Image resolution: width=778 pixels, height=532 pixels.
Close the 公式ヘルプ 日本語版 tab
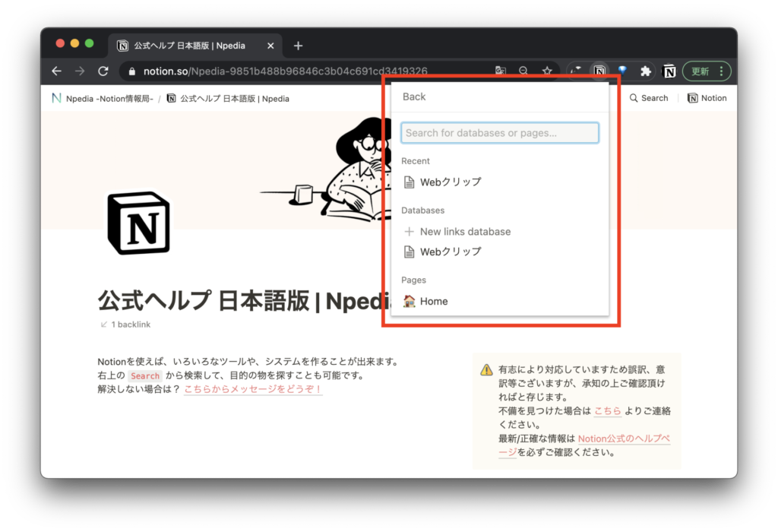click(x=270, y=46)
